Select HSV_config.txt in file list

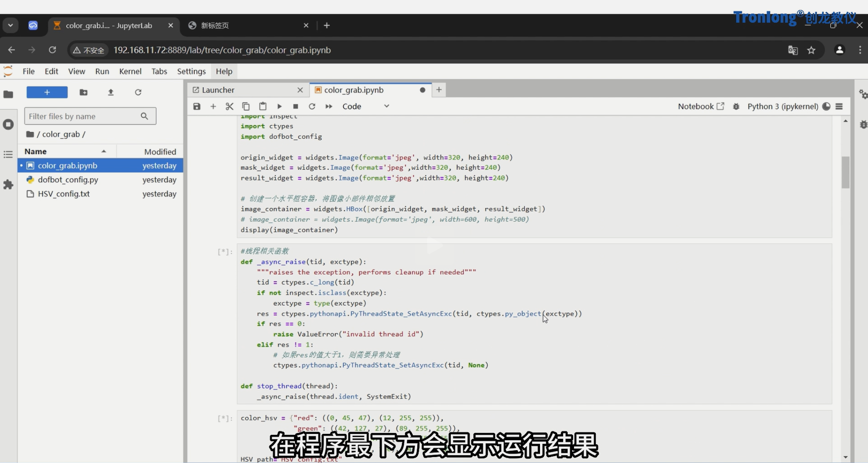point(101,194)
